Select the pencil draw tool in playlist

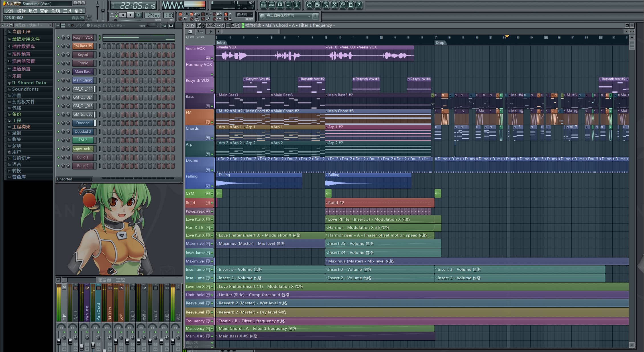point(199,25)
